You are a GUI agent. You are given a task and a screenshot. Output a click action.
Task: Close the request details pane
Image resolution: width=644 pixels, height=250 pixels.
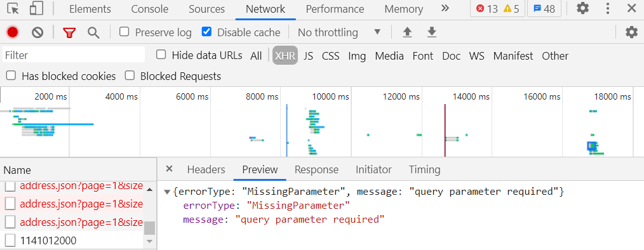tap(169, 169)
